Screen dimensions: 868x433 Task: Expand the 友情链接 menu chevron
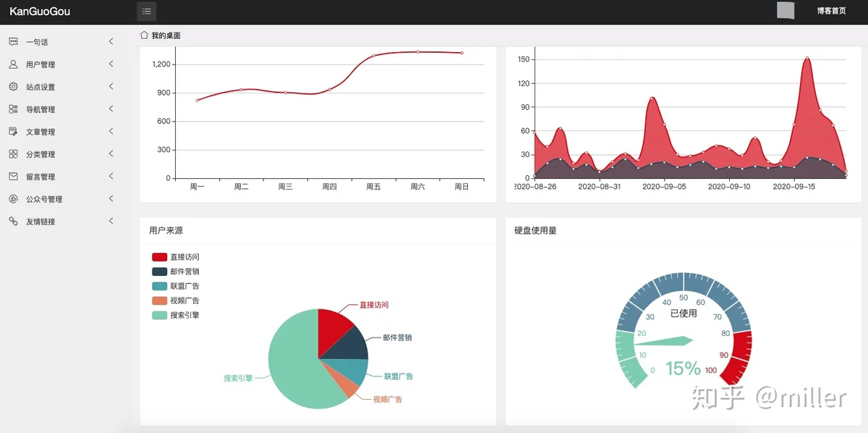pos(111,222)
